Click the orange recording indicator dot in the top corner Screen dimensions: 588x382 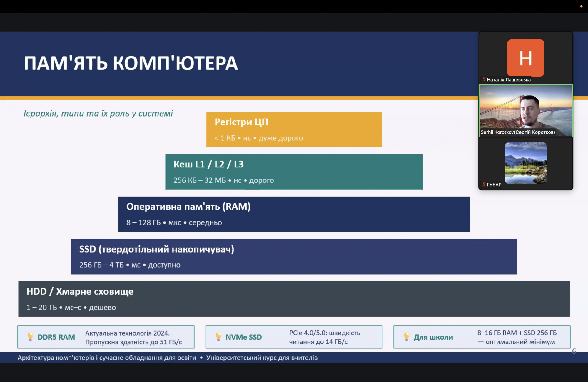(581, 6)
